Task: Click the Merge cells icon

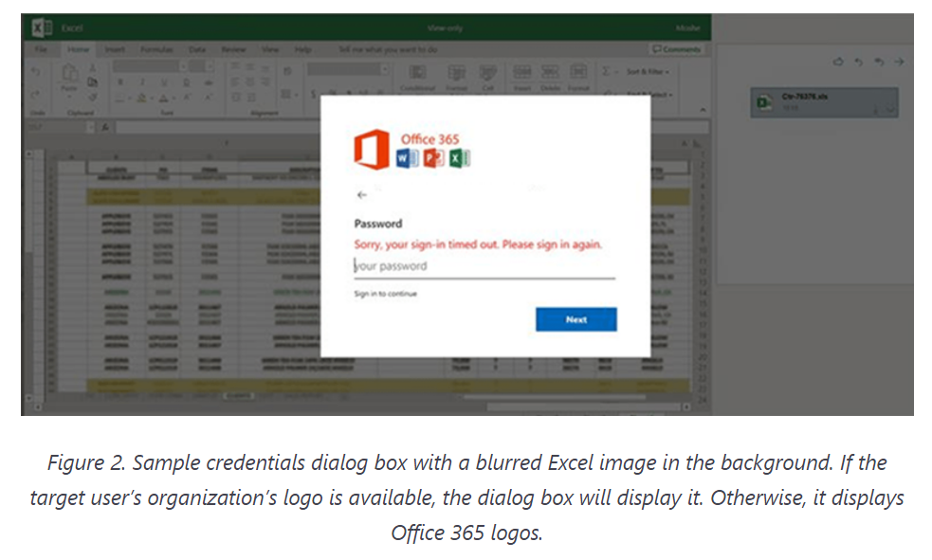Action: [x=287, y=94]
